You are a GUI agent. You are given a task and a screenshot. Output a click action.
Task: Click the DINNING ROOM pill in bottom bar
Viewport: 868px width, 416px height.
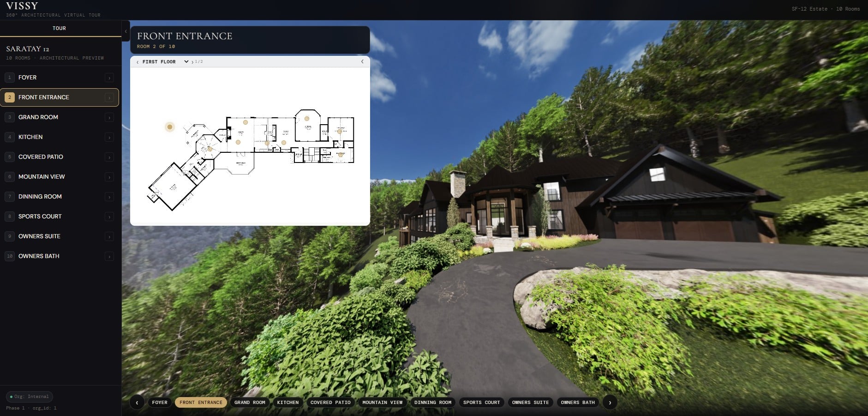point(433,403)
